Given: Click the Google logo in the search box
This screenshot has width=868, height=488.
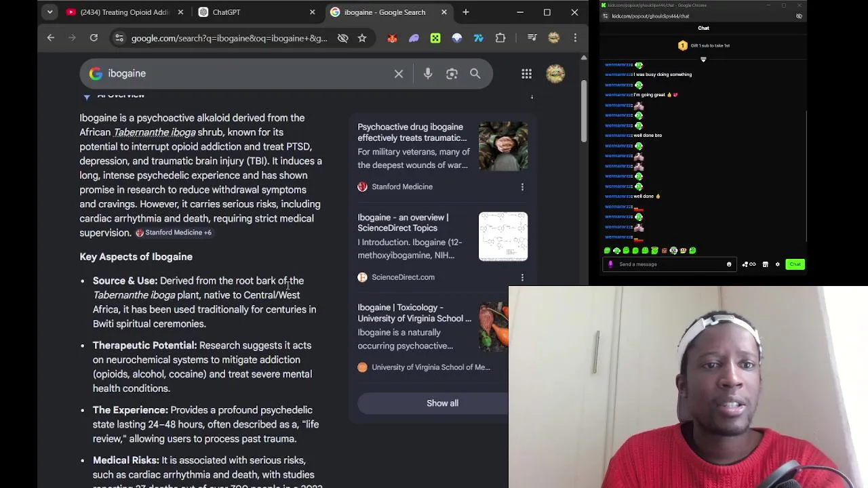Looking at the screenshot, I should pyautogui.click(x=96, y=73).
